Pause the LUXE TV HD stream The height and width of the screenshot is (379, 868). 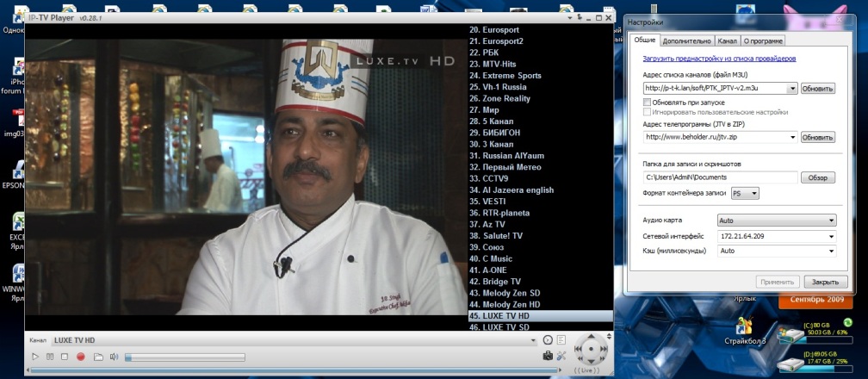click(49, 357)
